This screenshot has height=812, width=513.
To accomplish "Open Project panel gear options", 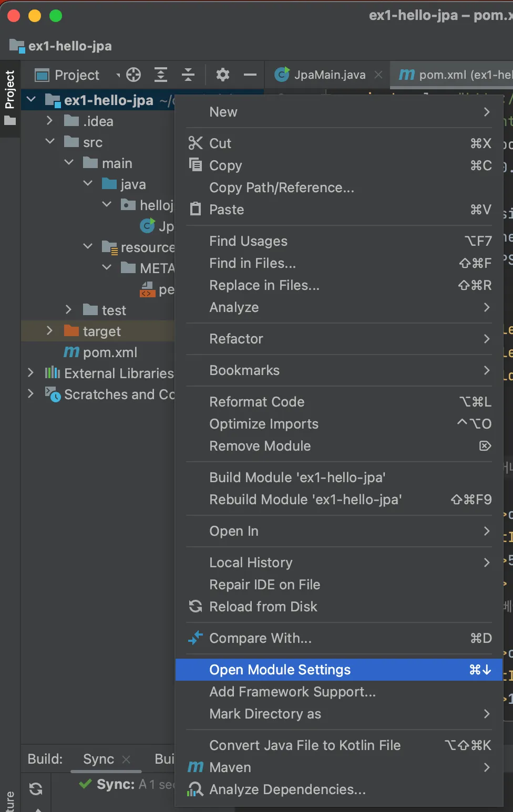I will tap(223, 75).
